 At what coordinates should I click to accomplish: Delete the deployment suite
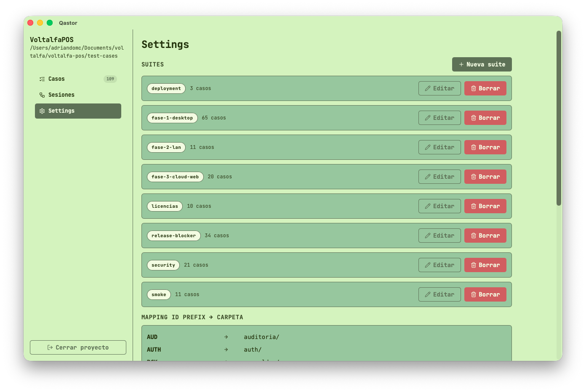tap(485, 88)
